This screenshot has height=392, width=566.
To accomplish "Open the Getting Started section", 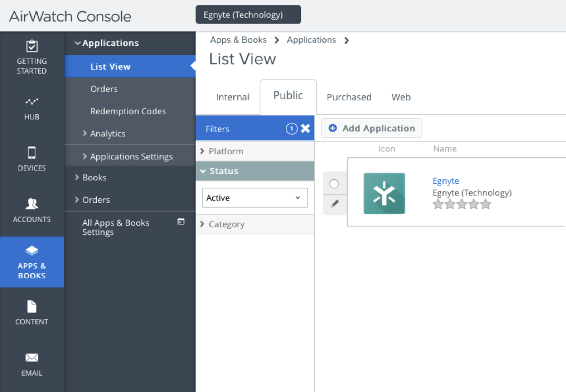I will [x=32, y=57].
